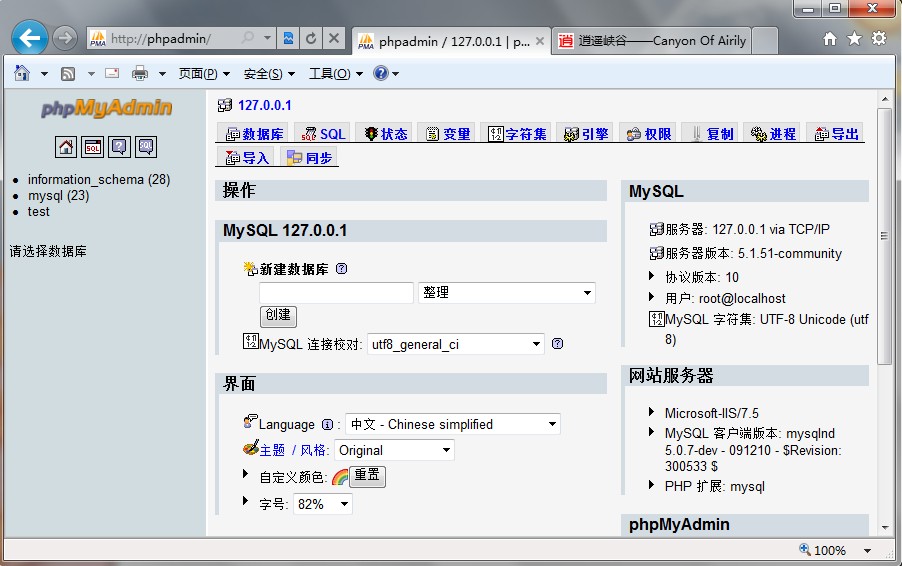
Task: Open the 状态 (Status) tab
Action: 385,133
